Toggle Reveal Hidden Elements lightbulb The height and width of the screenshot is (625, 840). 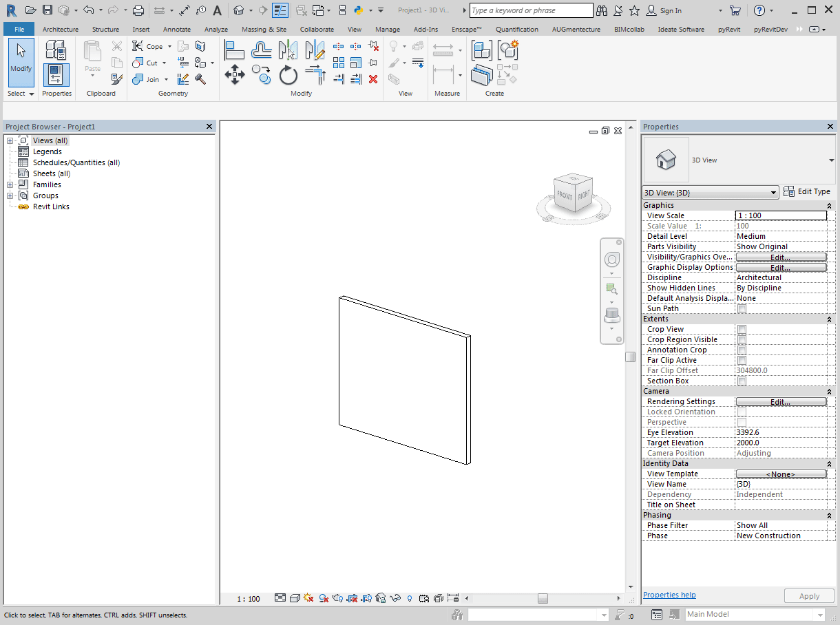click(x=409, y=598)
